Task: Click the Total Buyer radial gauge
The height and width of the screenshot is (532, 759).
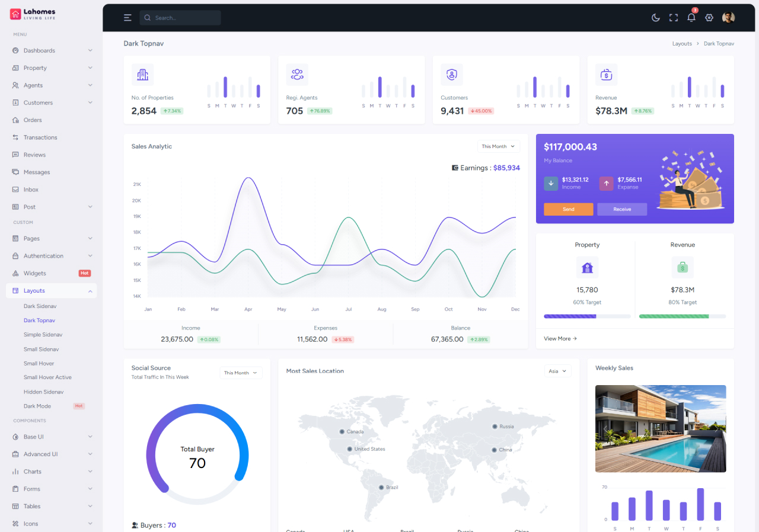Action: (197, 455)
